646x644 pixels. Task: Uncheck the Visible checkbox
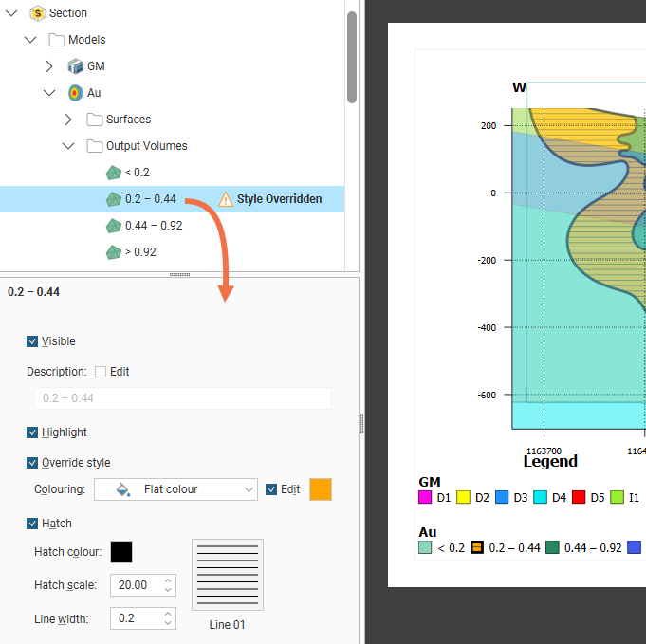click(x=33, y=341)
